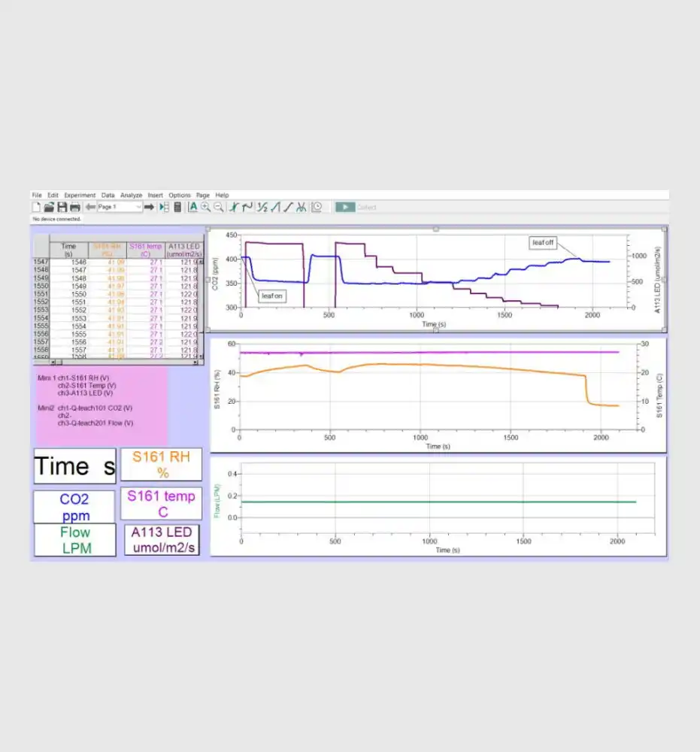Screen dimensions: 700x752
Task: Save the experiment with the floppy icon
Action: (x=62, y=207)
